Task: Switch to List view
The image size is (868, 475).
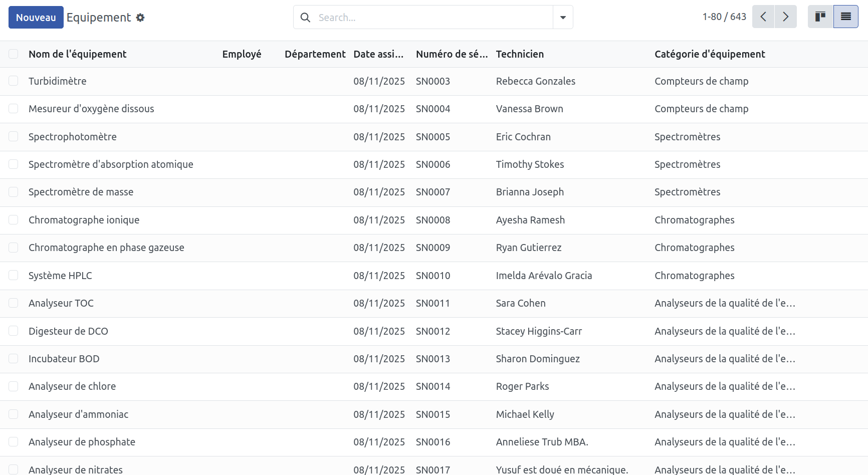Action: click(x=846, y=17)
